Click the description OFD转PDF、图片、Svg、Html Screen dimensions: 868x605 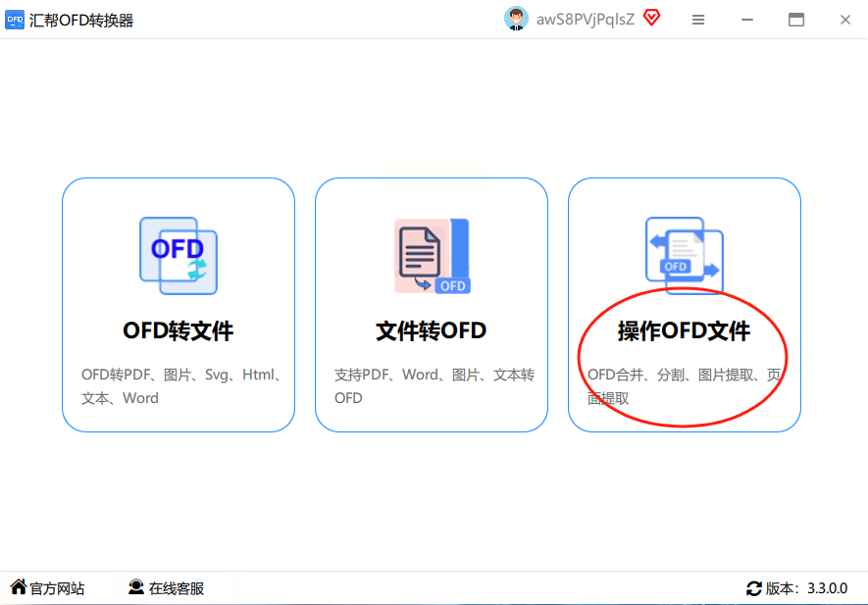(x=181, y=386)
